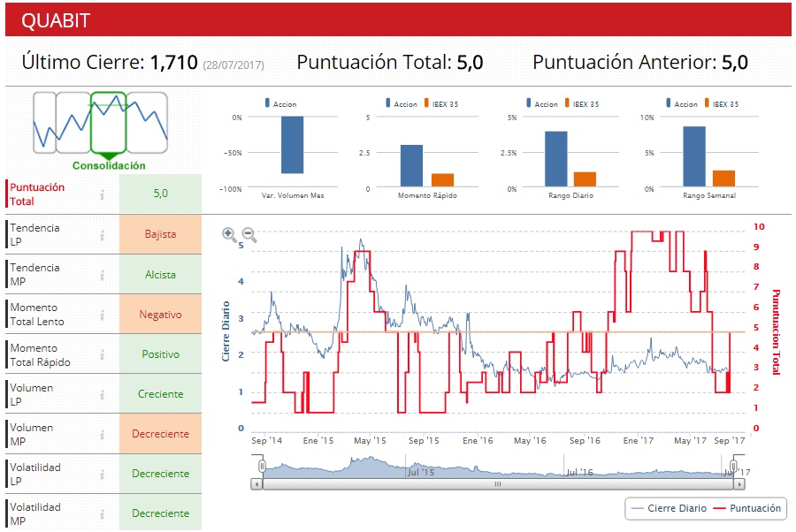Click the Alcista value for Tendencia MP
796x532 pixels.
tap(160, 274)
